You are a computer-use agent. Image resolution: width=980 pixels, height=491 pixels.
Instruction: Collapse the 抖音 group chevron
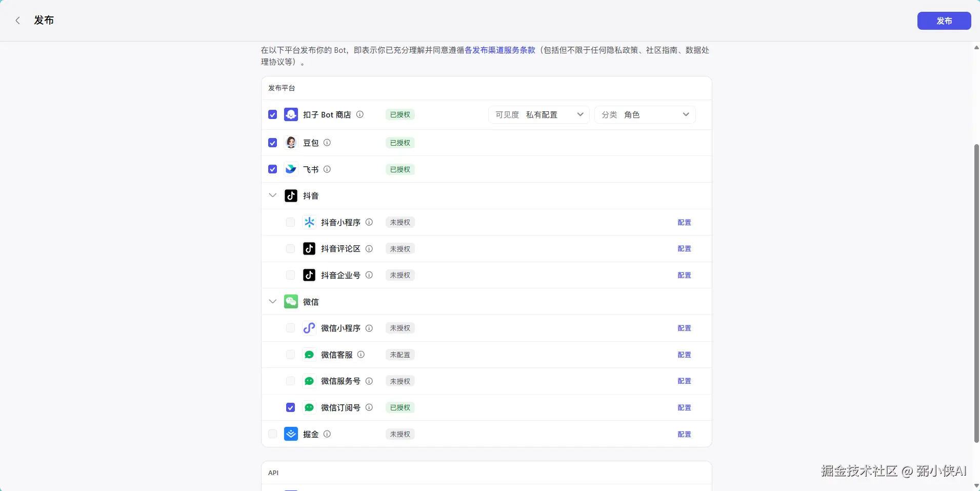coord(273,195)
